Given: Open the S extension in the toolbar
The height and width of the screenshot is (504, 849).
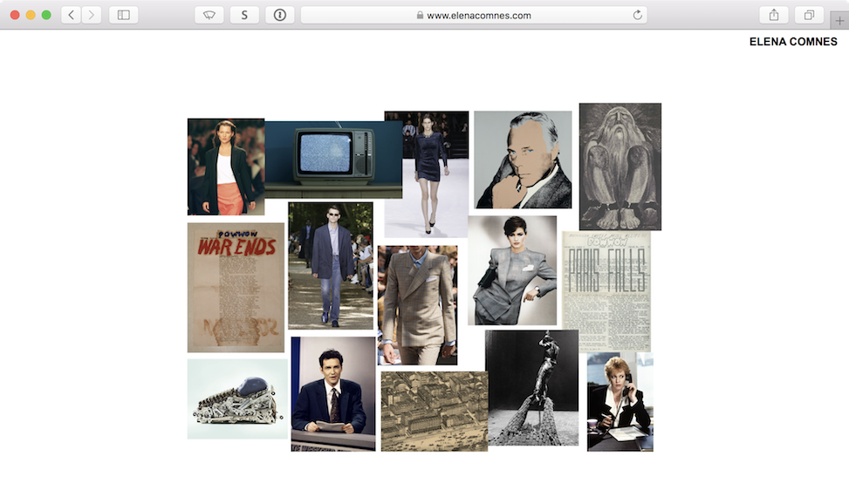Looking at the screenshot, I should click(x=243, y=14).
